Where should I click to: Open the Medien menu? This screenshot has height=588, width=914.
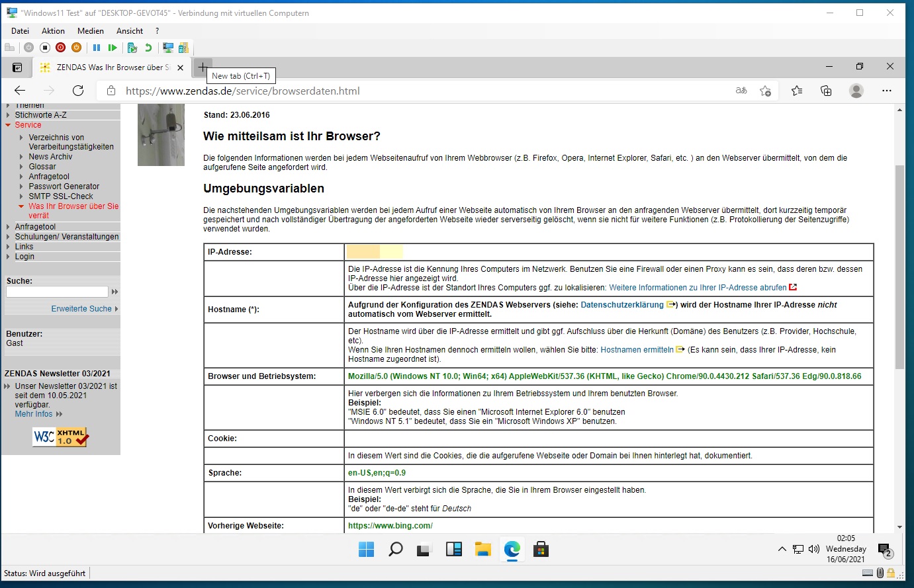(90, 31)
